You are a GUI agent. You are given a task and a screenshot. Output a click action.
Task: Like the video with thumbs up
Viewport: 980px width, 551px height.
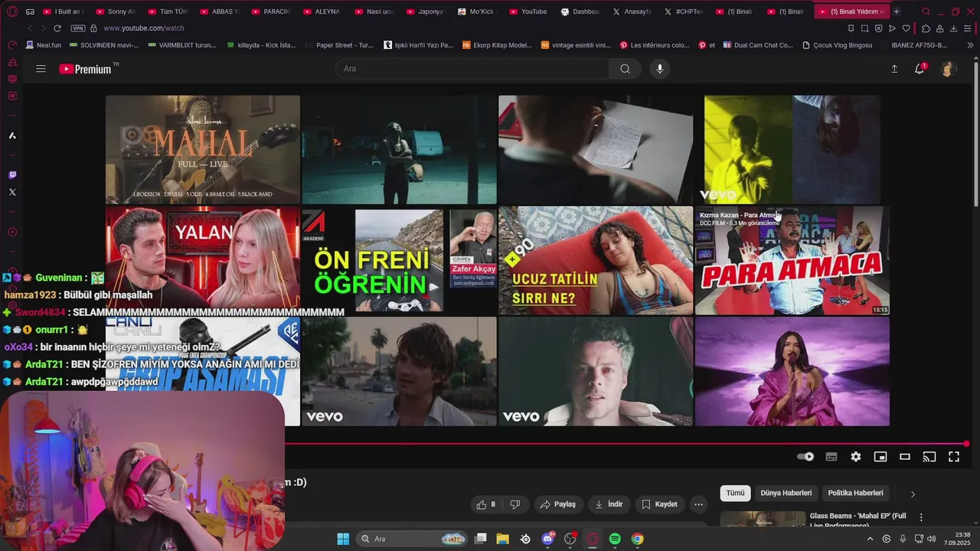click(485, 504)
